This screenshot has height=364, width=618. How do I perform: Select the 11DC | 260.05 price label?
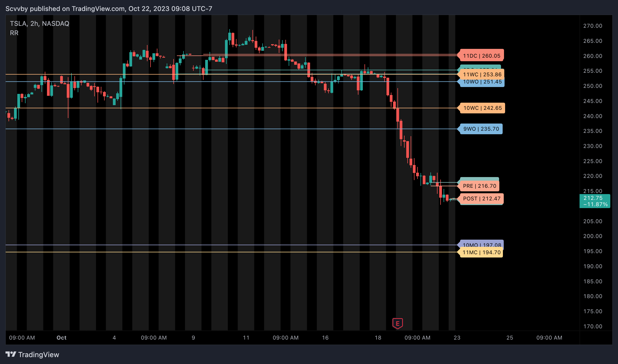481,56
